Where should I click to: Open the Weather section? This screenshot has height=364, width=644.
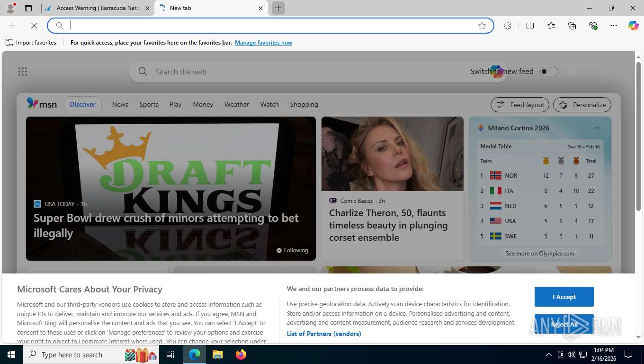pyautogui.click(x=236, y=104)
